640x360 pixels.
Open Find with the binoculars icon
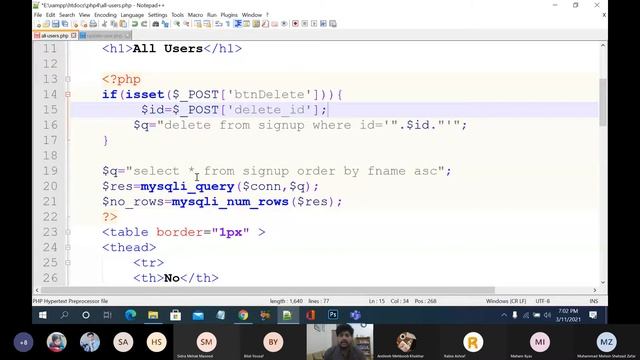pyautogui.click(x=155, y=24)
